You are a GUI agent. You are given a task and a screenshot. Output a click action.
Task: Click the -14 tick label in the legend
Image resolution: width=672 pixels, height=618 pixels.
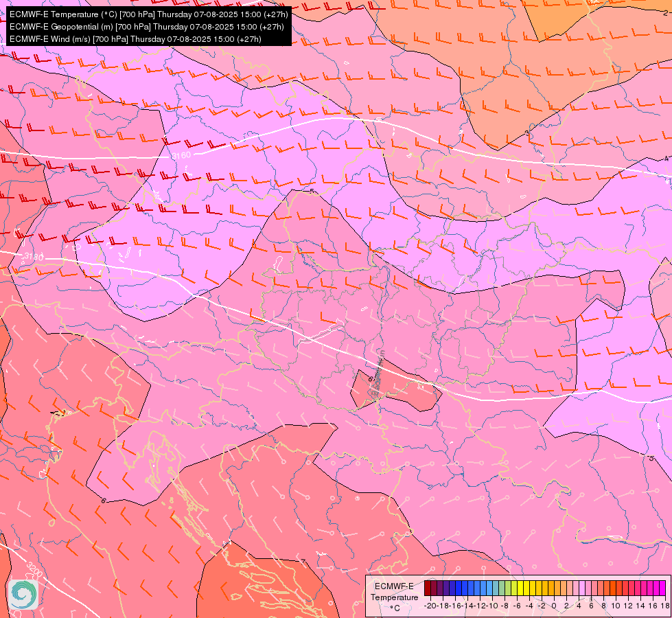pyautogui.click(x=468, y=606)
